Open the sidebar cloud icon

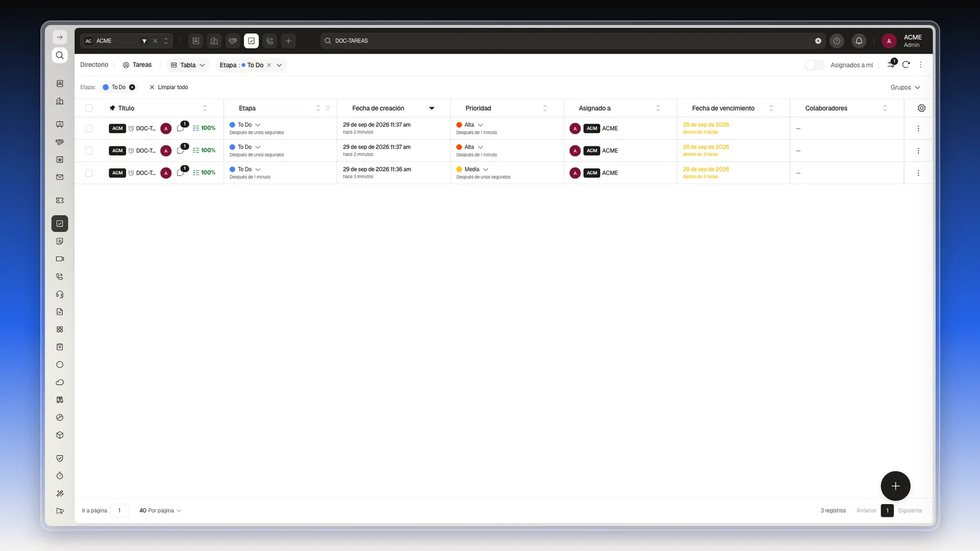pos(60,382)
